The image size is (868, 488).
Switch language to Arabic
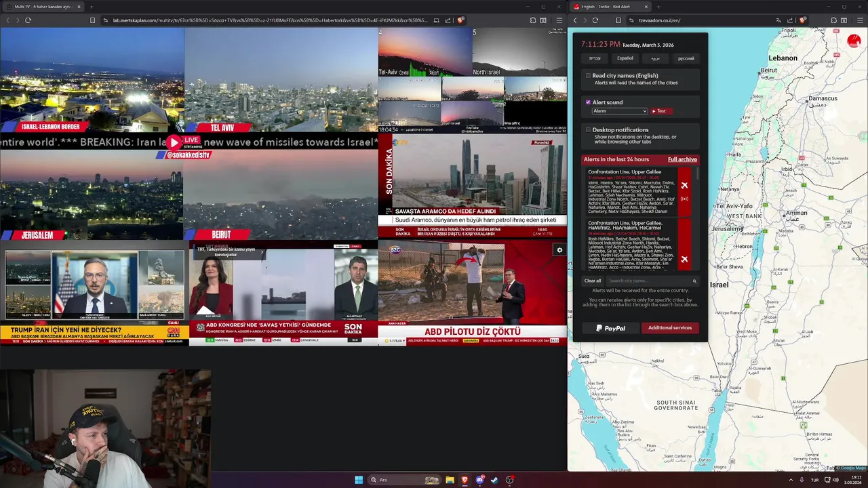[655, 58]
